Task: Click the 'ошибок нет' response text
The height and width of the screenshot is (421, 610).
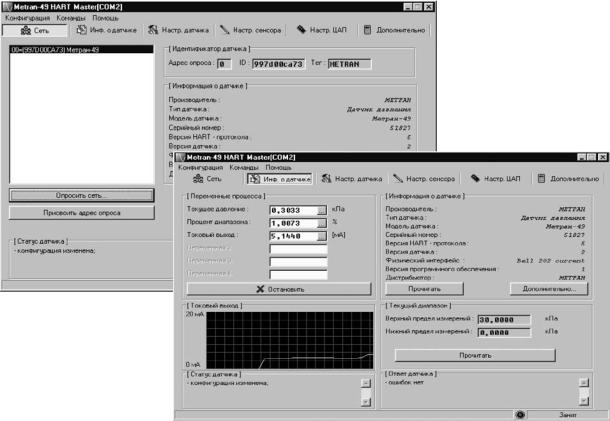Action: point(405,382)
